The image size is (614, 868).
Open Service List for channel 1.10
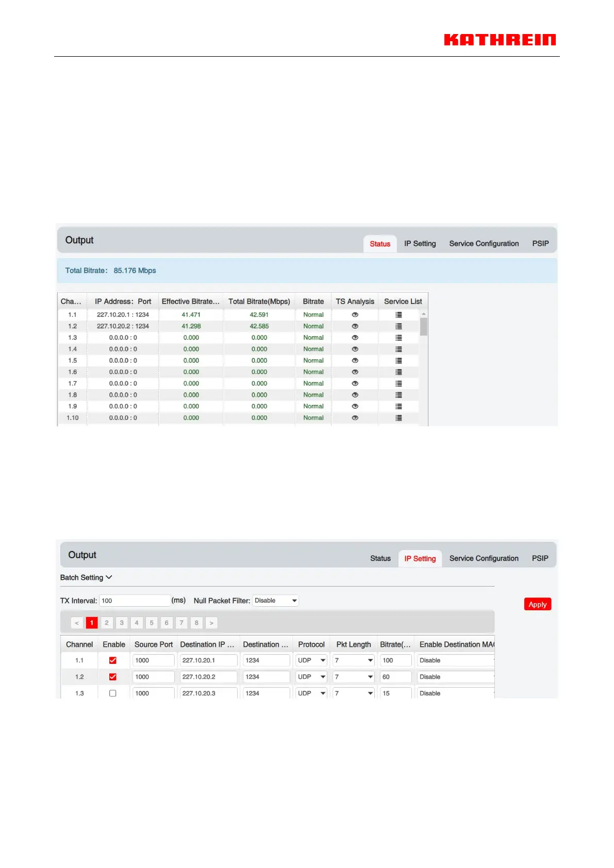[x=399, y=418]
